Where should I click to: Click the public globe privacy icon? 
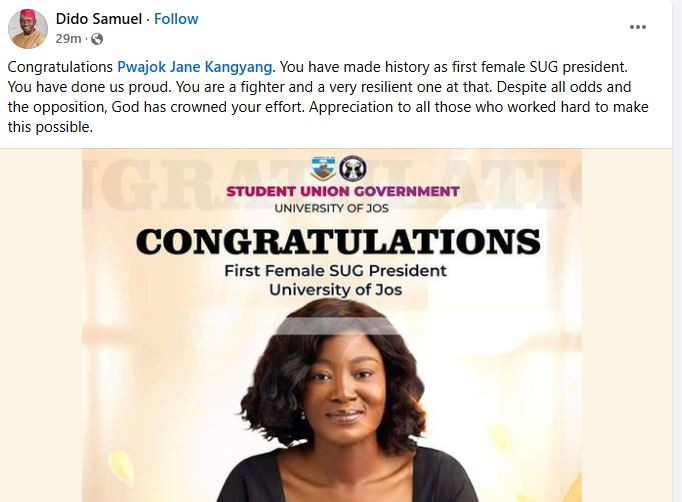coord(96,39)
